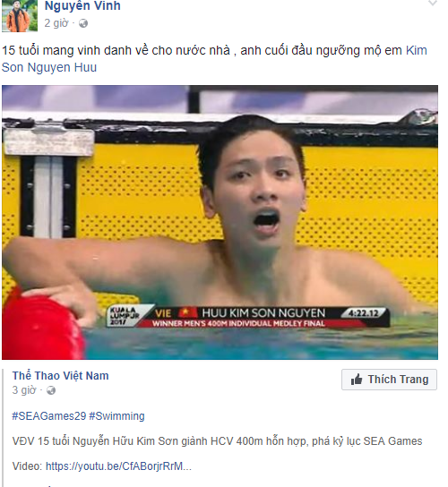Open the #SEAGames29 hashtag
Screen dimensions: 448x487
(x=48, y=416)
